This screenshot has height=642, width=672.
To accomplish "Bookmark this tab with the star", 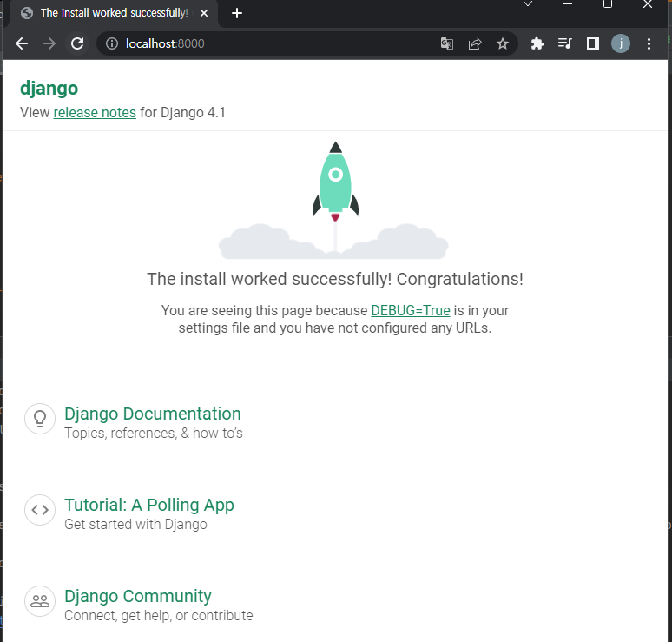I will coord(503,43).
